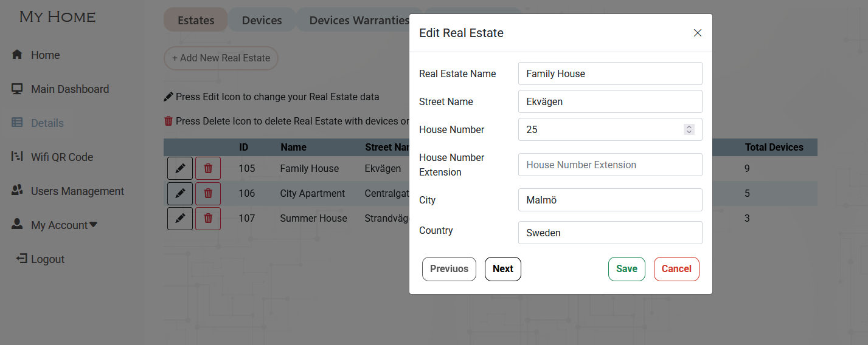Click Add New Real Estate button
Image resolution: width=868 pixels, height=345 pixels.
pos(221,58)
